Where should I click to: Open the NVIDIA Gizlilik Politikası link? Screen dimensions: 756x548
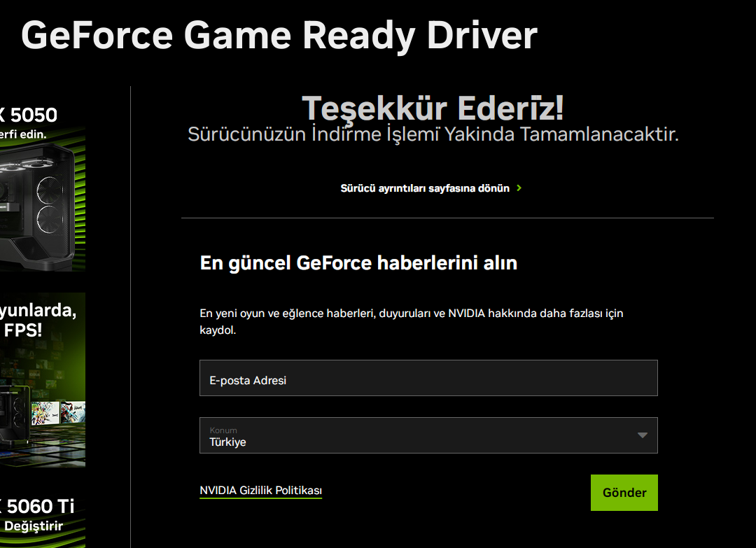pos(261,490)
